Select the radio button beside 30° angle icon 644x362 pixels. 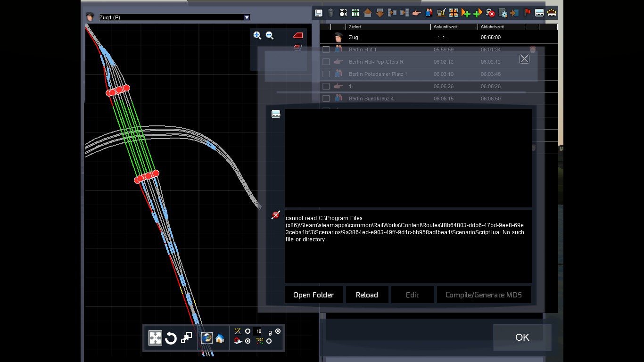248,331
